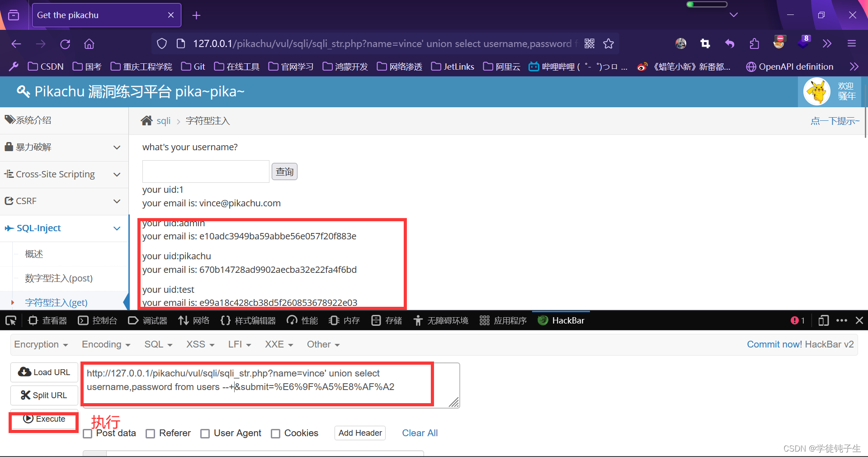Show more toolbar items chevron
Viewport: 868px width, 457px height.
[x=827, y=43]
